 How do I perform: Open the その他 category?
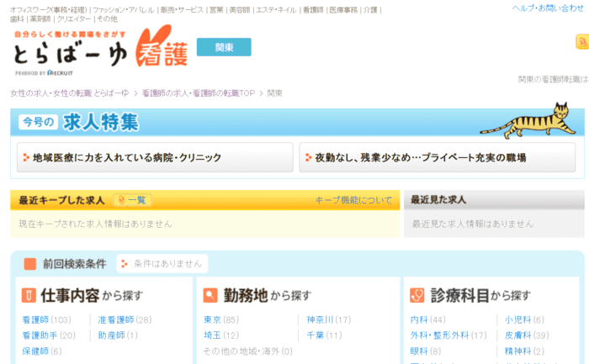pos(108,18)
